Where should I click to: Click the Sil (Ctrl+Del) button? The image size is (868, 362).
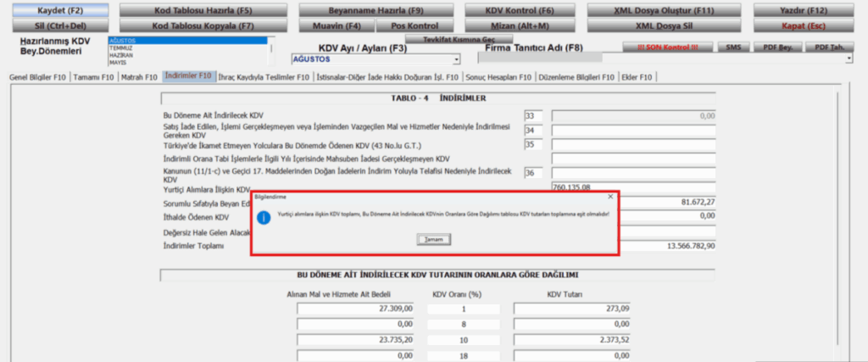[x=61, y=25]
